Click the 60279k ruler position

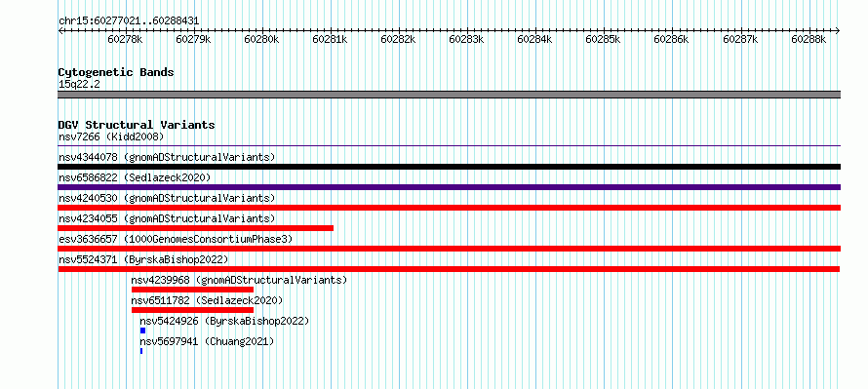pos(194,39)
